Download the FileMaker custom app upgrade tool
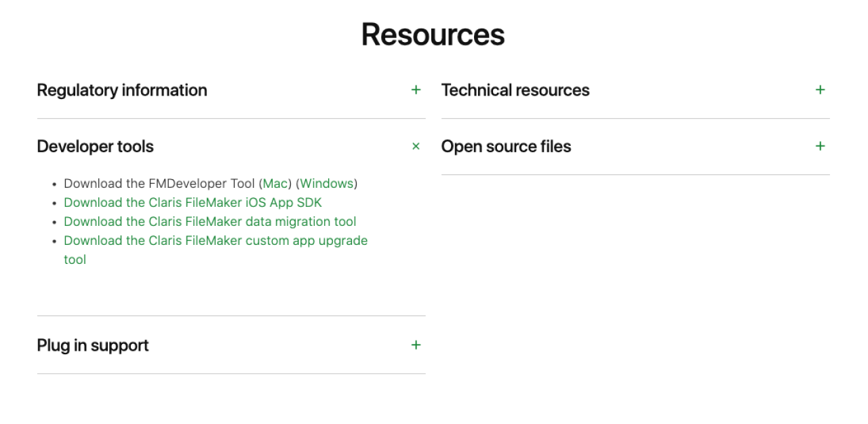The width and height of the screenshot is (868, 424). [x=216, y=250]
